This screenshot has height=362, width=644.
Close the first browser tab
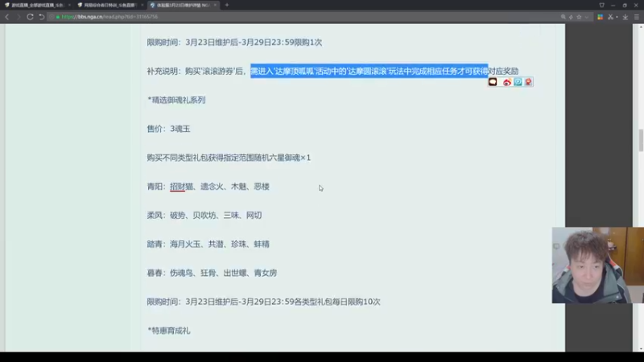pyautogui.click(x=69, y=5)
